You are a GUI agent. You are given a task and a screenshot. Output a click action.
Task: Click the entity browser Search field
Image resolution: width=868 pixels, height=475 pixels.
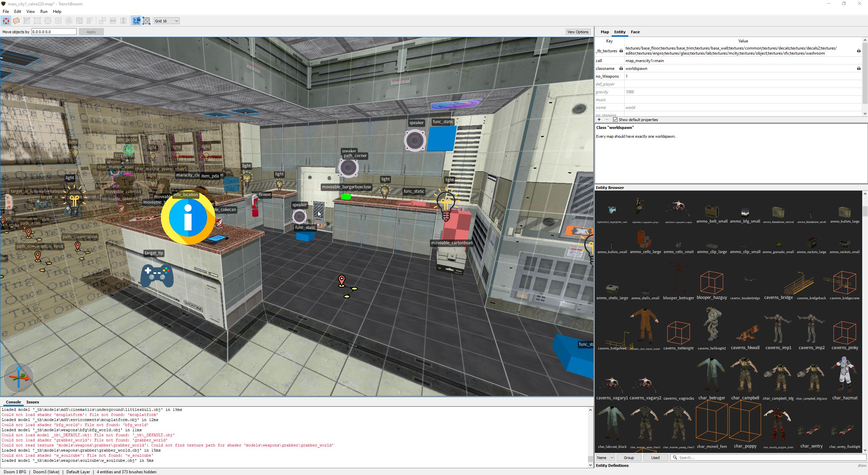pos(766,458)
